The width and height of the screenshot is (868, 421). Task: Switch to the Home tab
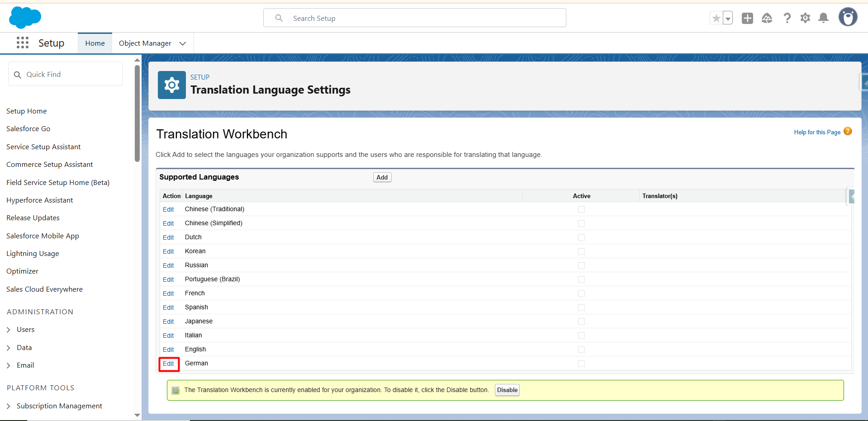click(95, 43)
